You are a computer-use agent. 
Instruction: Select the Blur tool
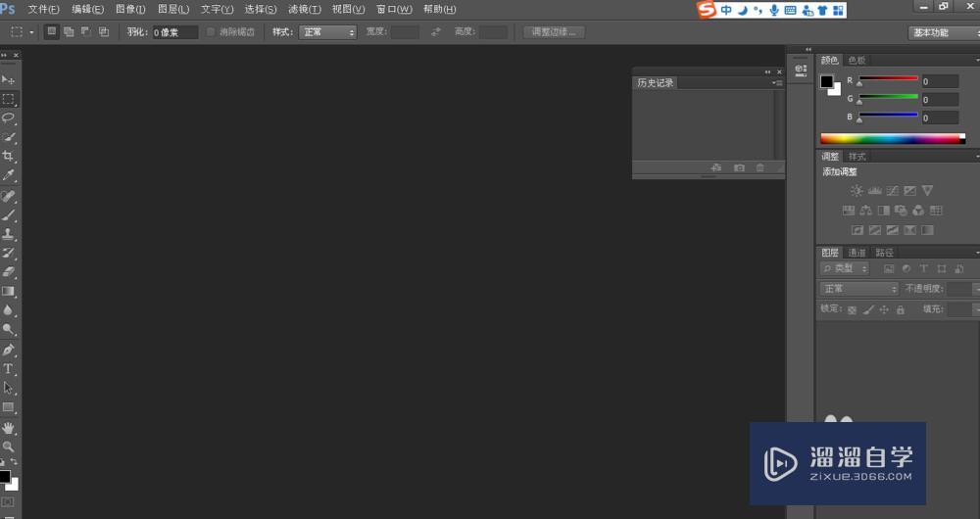coord(8,310)
